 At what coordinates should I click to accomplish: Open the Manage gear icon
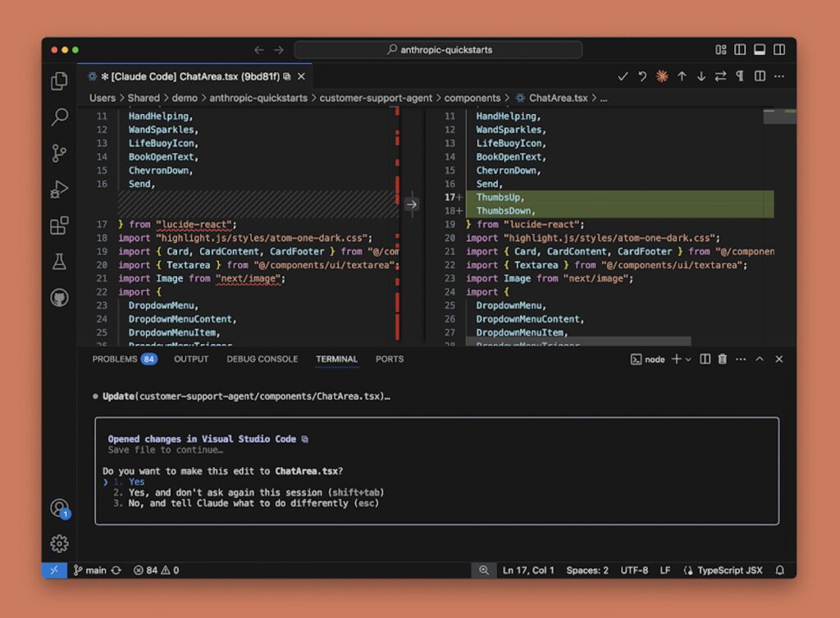point(59,543)
